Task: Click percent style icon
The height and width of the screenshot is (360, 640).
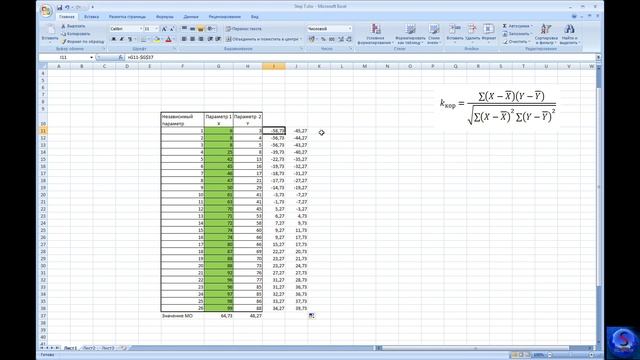Action: click(x=323, y=39)
